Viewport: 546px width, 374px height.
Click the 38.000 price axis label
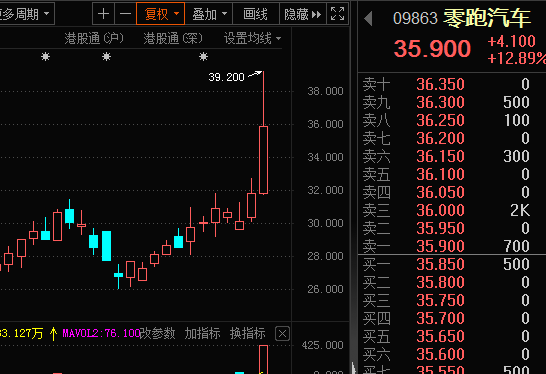click(x=325, y=91)
